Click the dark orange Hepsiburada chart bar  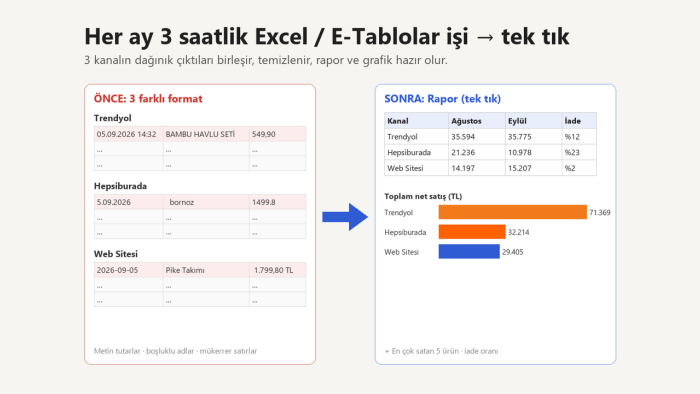(x=472, y=232)
